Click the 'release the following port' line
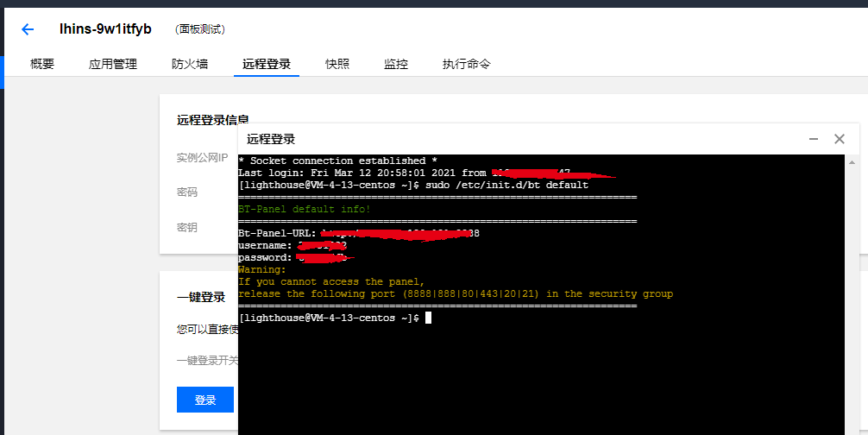The height and width of the screenshot is (435, 868). pyautogui.click(x=456, y=293)
